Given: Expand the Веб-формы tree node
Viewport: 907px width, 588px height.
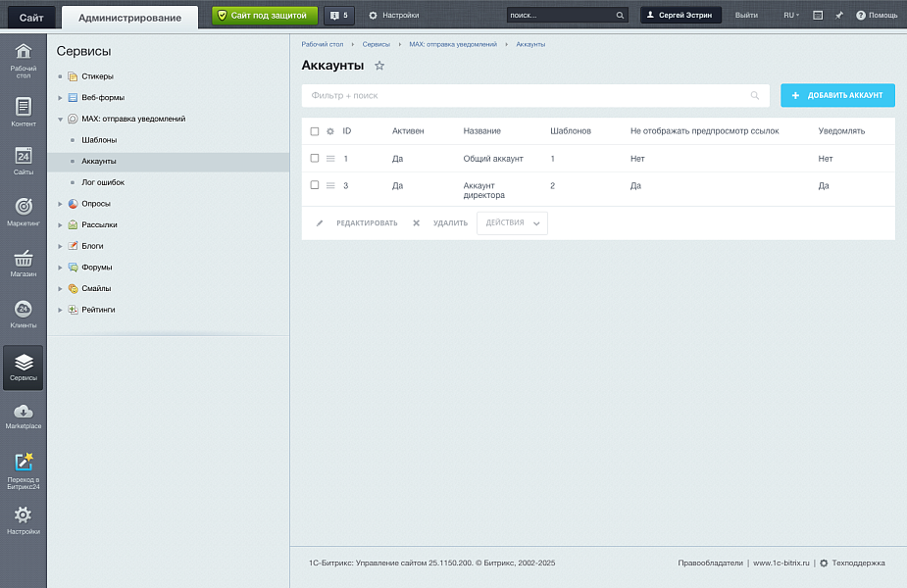Looking at the screenshot, I should pos(60,98).
